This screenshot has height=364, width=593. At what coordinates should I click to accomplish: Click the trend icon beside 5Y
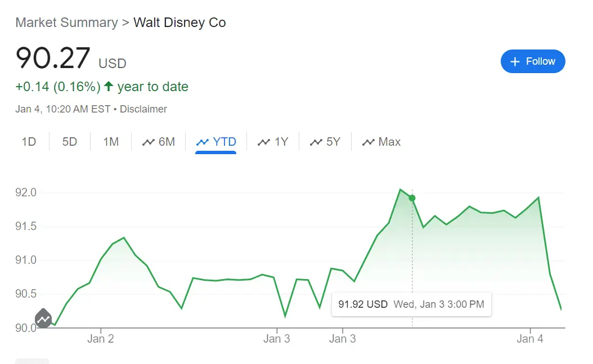(x=316, y=142)
